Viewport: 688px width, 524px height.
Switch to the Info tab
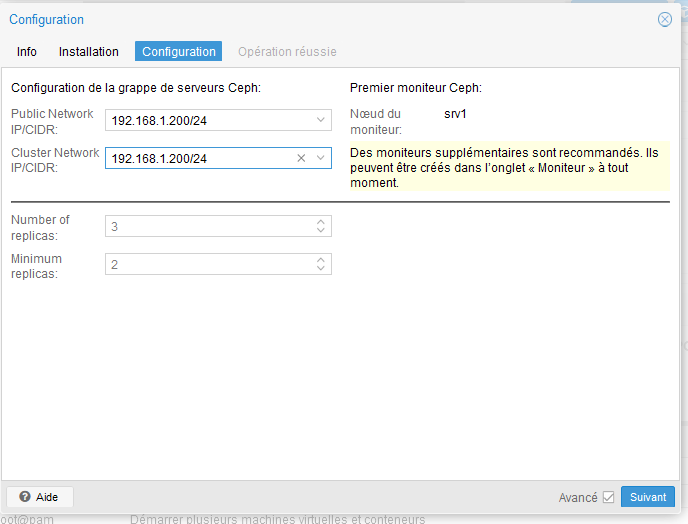pos(27,52)
